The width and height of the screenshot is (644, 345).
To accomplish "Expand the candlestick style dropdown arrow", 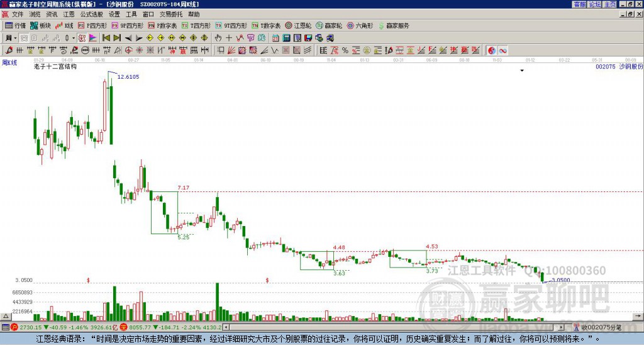I will coord(74,38).
